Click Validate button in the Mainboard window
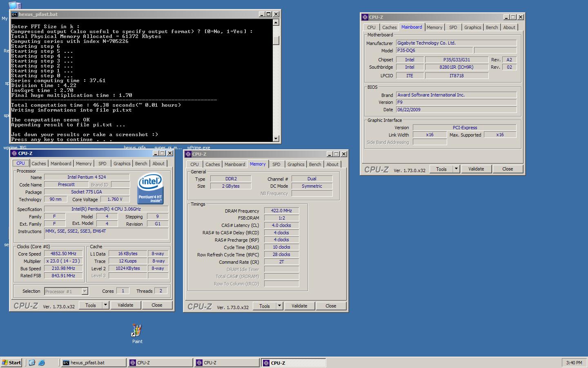This screenshot has width=588, height=368. 476,169
